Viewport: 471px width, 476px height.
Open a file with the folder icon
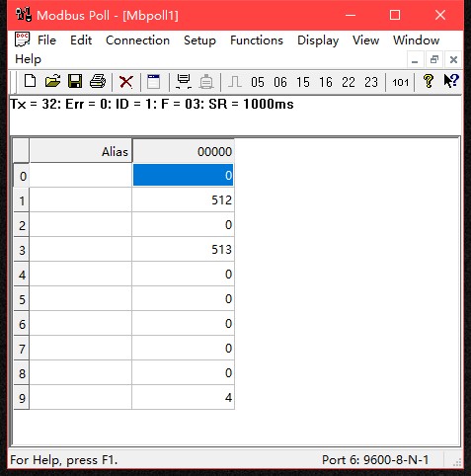tap(52, 81)
